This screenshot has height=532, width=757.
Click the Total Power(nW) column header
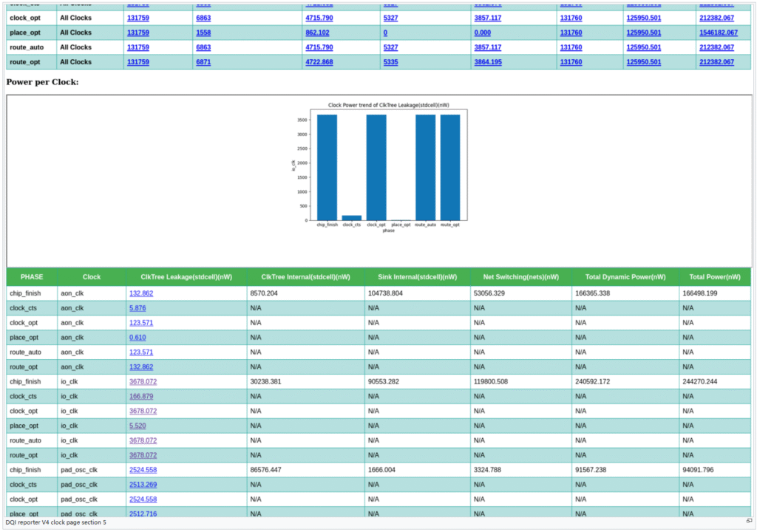714,277
